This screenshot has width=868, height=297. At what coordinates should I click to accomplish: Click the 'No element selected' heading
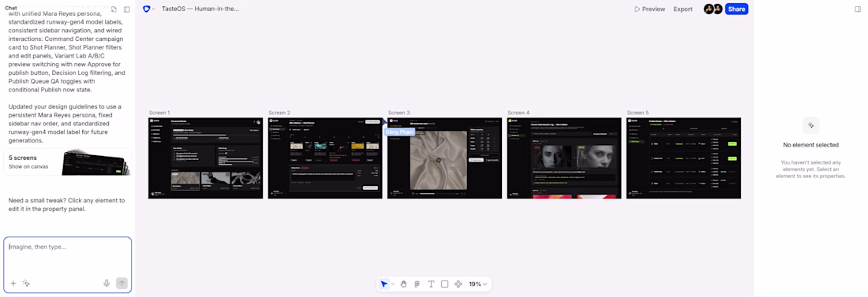coord(810,145)
